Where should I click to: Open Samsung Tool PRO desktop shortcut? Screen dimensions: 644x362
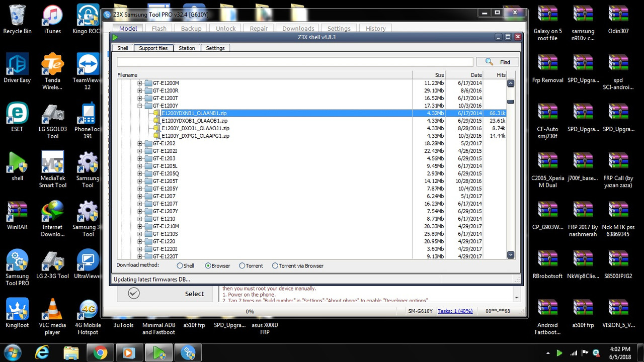[x=17, y=267]
